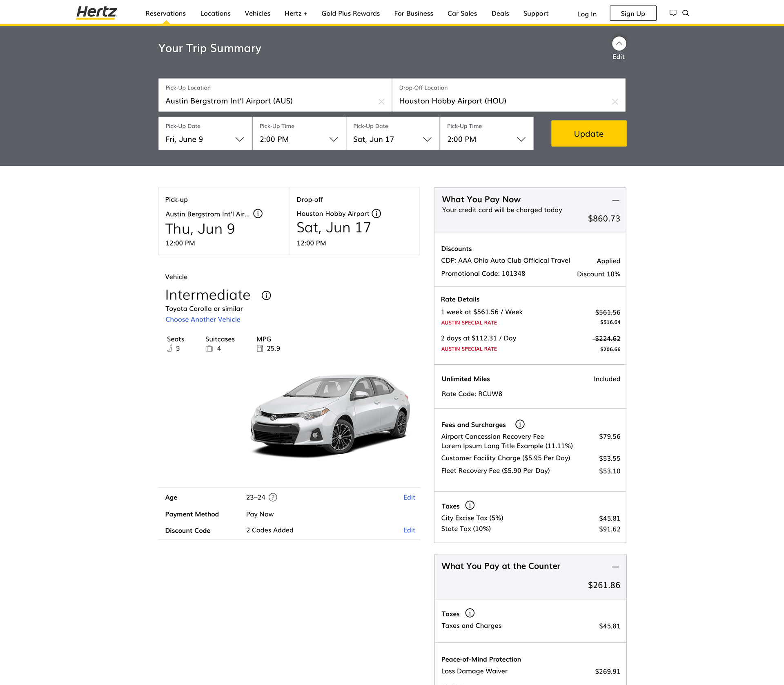
Task: Open the Age help question mark icon
Action: [x=273, y=497]
